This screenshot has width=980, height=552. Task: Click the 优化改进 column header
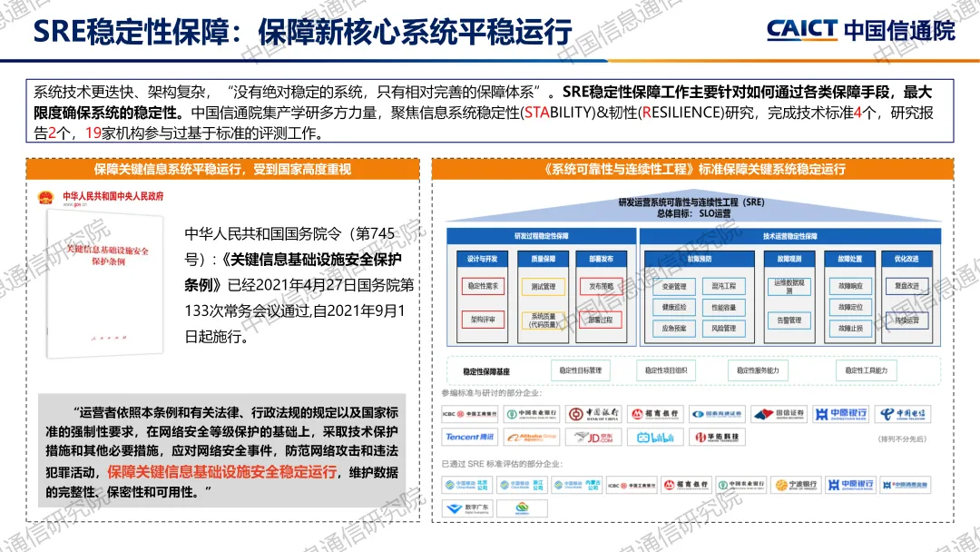coord(906,259)
